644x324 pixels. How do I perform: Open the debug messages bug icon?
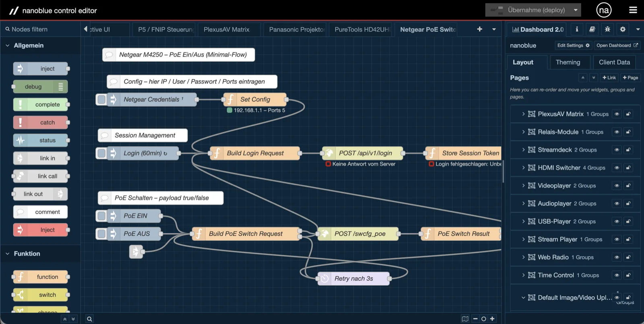click(x=607, y=29)
